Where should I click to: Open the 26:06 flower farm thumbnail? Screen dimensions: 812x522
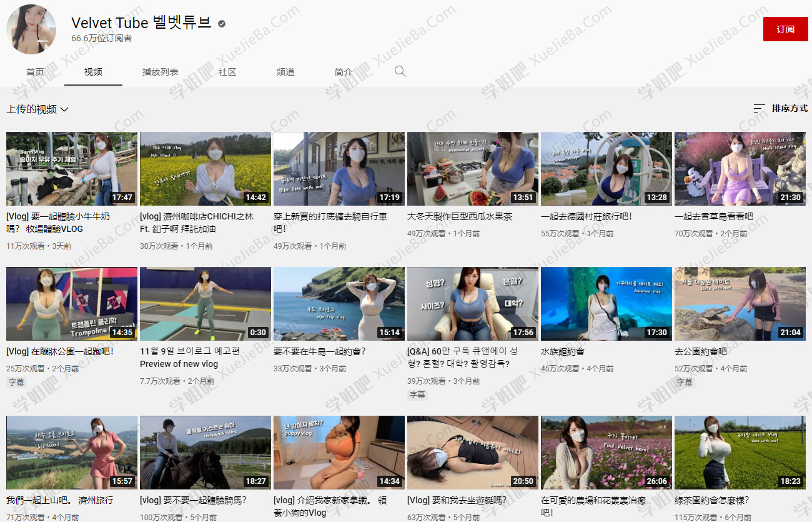pyautogui.click(x=607, y=453)
